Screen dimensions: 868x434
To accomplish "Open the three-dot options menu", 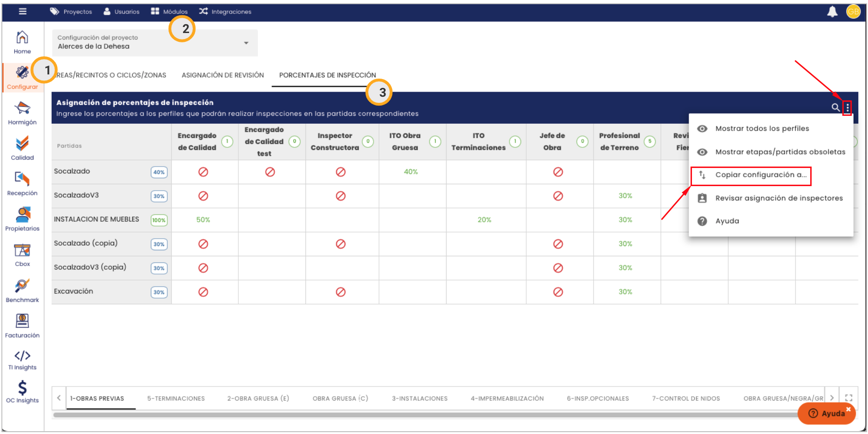I will tap(847, 108).
